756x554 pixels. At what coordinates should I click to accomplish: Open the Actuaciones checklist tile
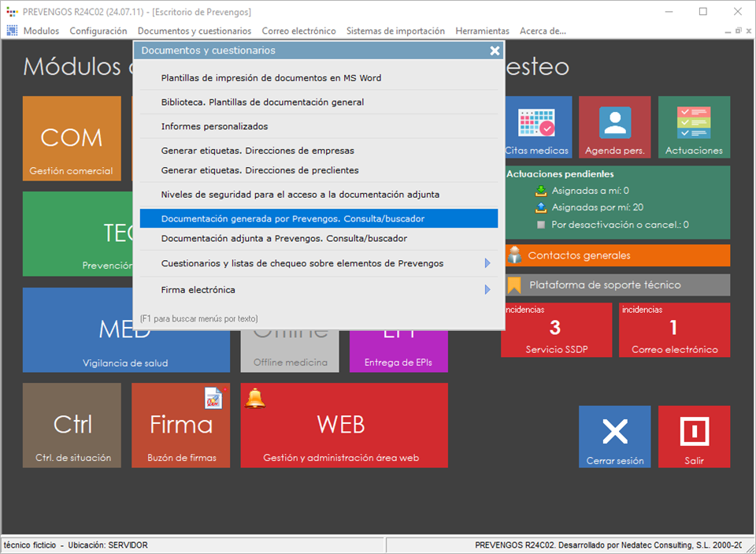coord(694,128)
